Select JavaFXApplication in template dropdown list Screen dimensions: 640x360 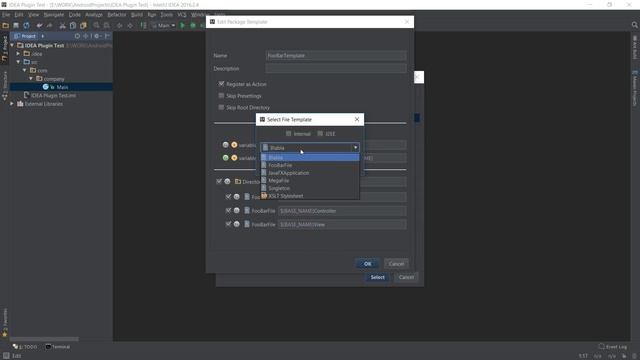(310, 173)
